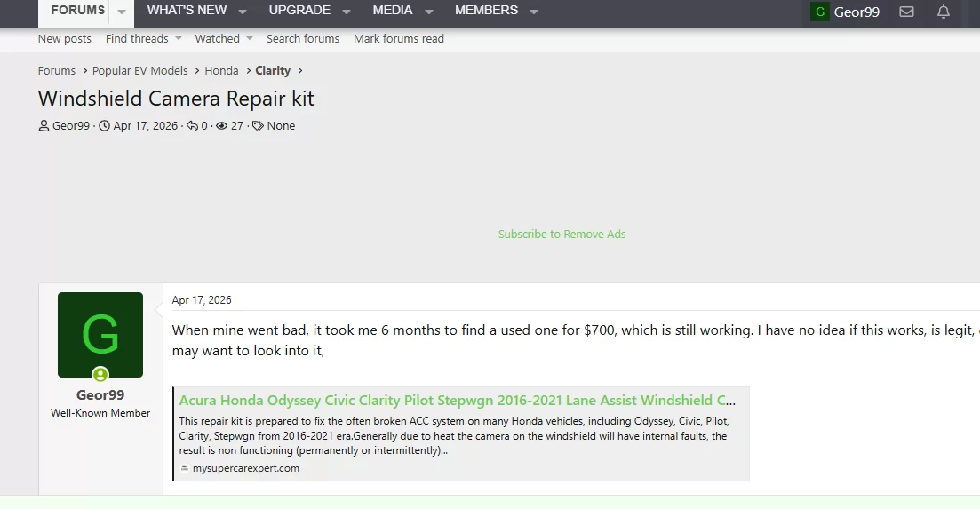Open the Members menu

[x=486, y=11]
